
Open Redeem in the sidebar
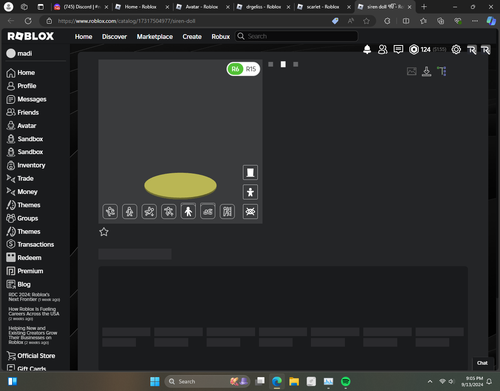(24, 258)
